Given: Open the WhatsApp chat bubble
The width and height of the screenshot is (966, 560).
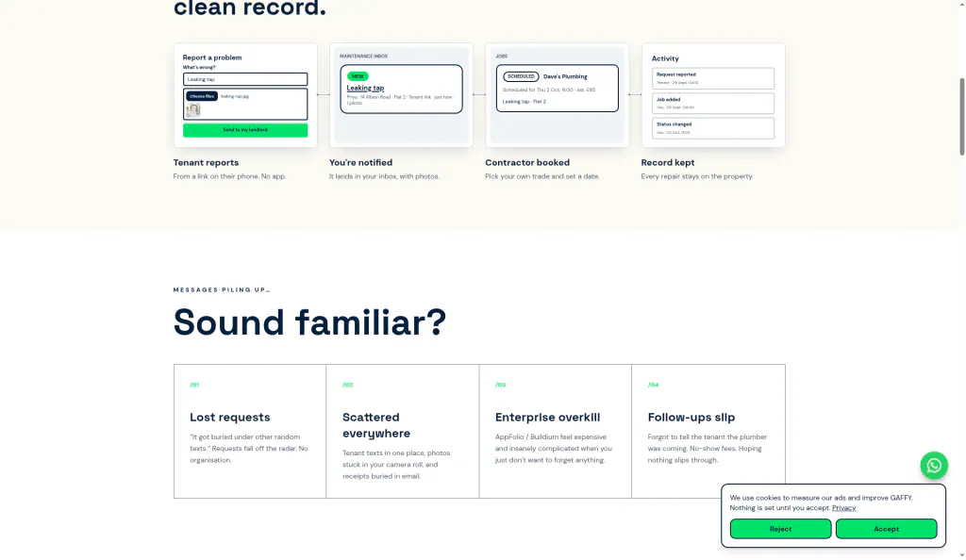Looking at the screenshot, I should (x=933, y=465).
